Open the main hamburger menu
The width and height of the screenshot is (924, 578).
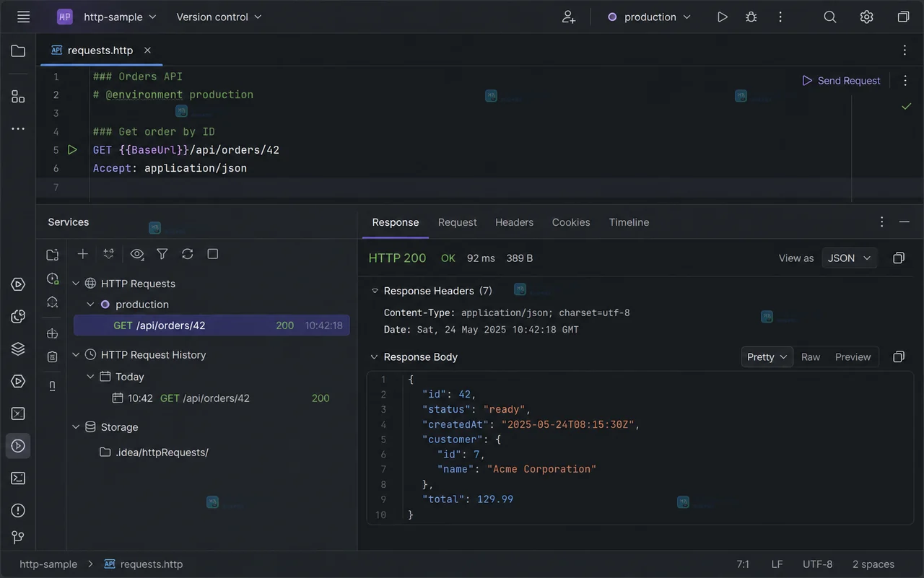click(23, 17)
